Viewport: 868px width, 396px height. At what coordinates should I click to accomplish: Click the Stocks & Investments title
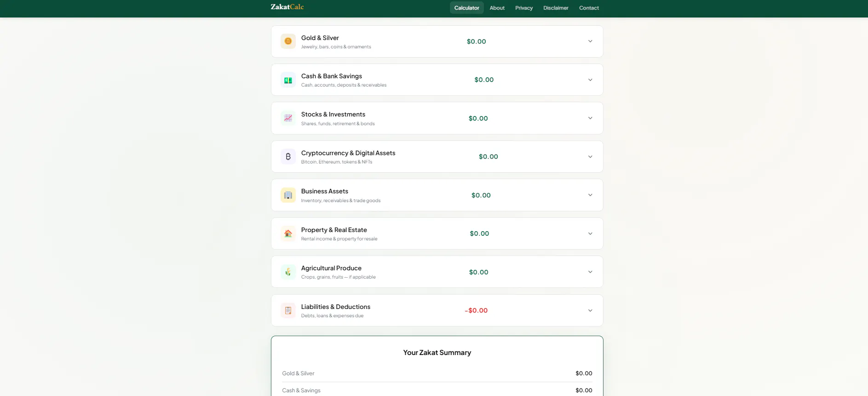click(333, 114)
